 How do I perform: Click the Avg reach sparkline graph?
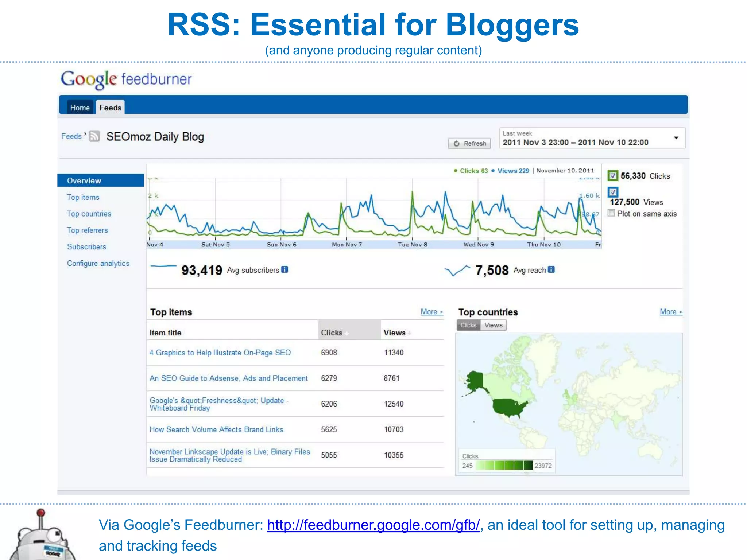457,270
